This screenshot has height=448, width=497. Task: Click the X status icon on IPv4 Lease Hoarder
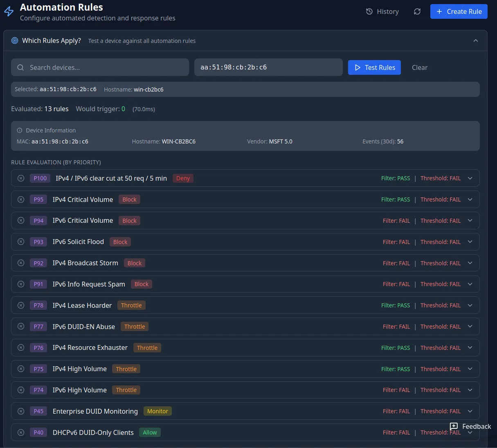click(21, 305)
